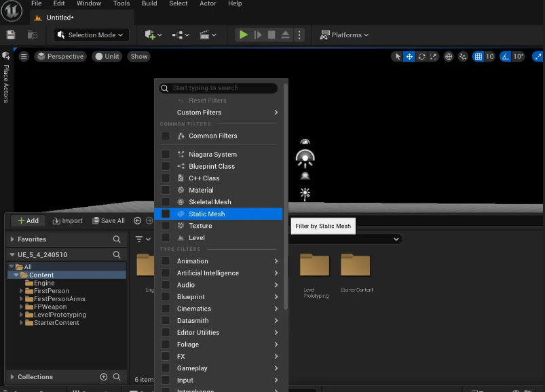Search in UE_5_4_240510 sources
This screenshot has width=545, height=392.
pos(117,254)
